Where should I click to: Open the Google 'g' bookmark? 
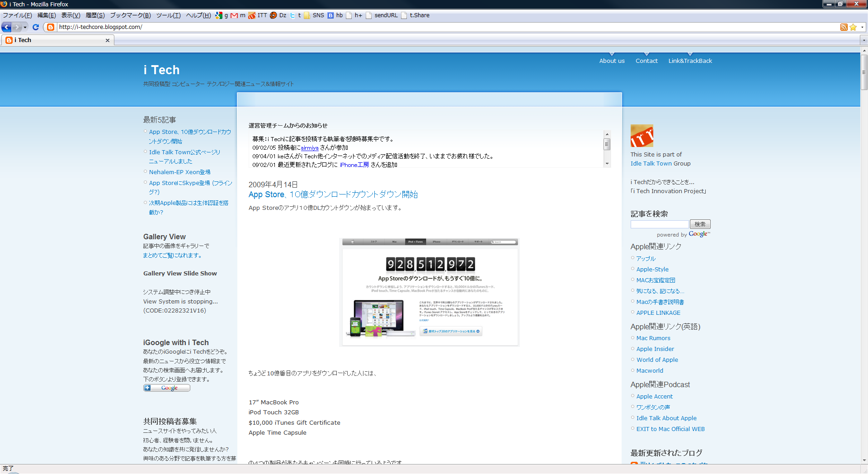[222, 15]
